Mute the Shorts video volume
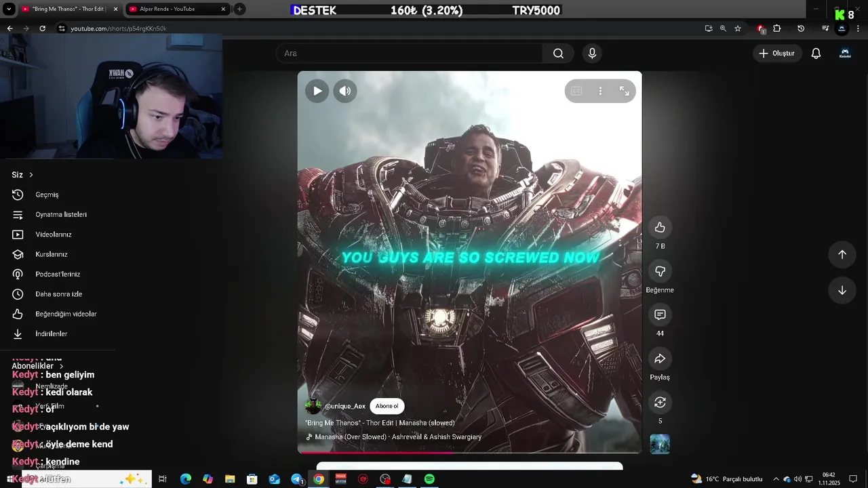The height and width of the screenshot is (488, 868). click(345, 91)
